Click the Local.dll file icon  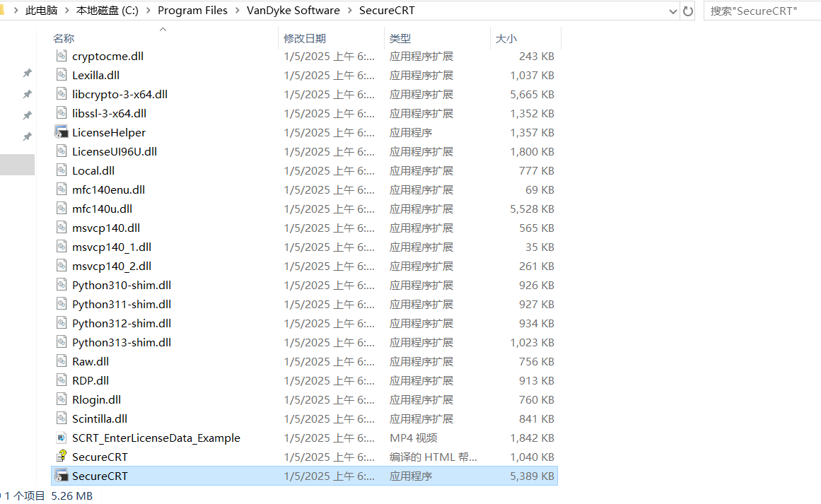(62, 170)
